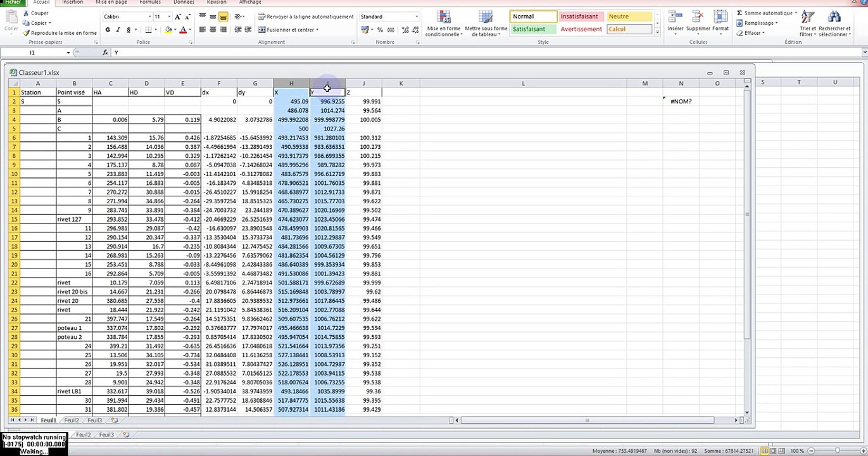Expand the cell styles gallery
This screenshot has width=868, height=456.
[x=657, y=32]
